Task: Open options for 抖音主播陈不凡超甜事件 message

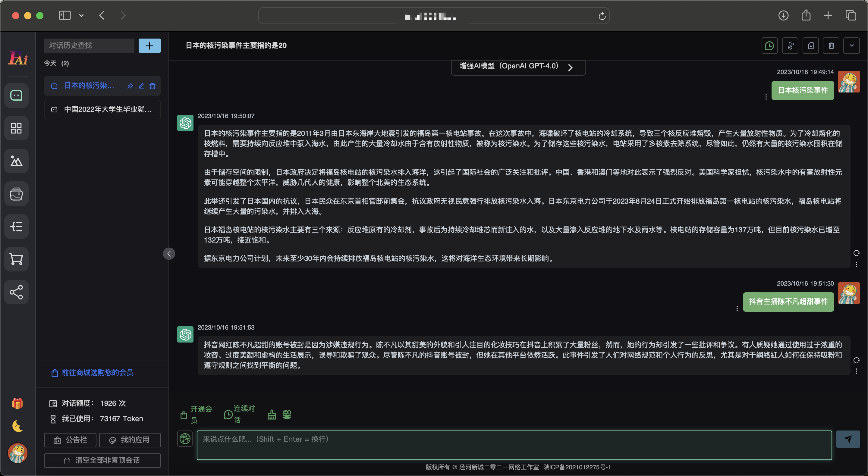Action: (x=737, y=308)
